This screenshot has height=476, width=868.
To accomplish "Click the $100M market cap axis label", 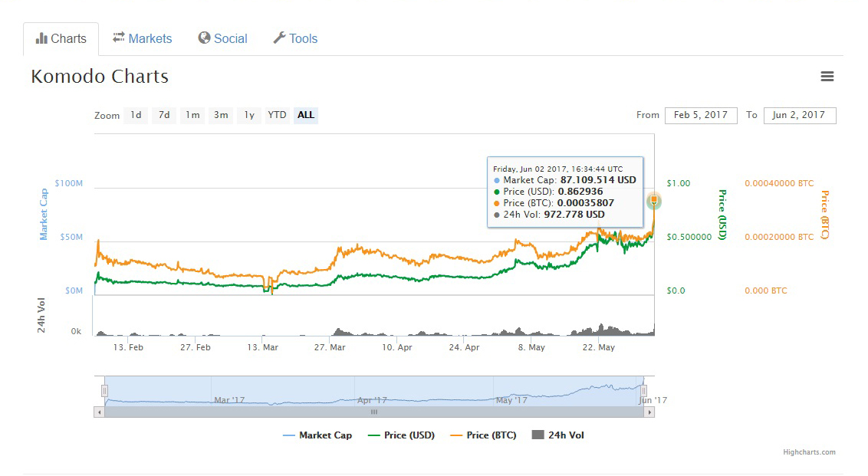I will (69, 183).
